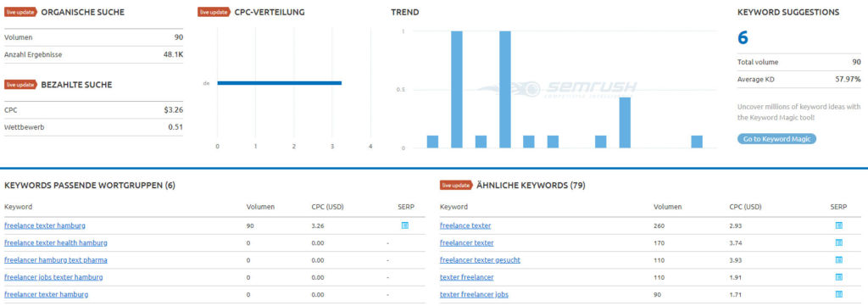Click CPC 3.74 in freelancer texter row

(x=736, y=243)
